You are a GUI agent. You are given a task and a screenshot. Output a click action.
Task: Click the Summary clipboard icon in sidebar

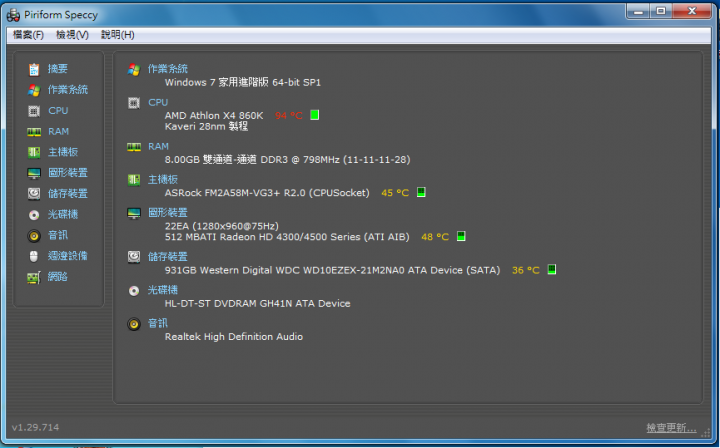(34, 69)
